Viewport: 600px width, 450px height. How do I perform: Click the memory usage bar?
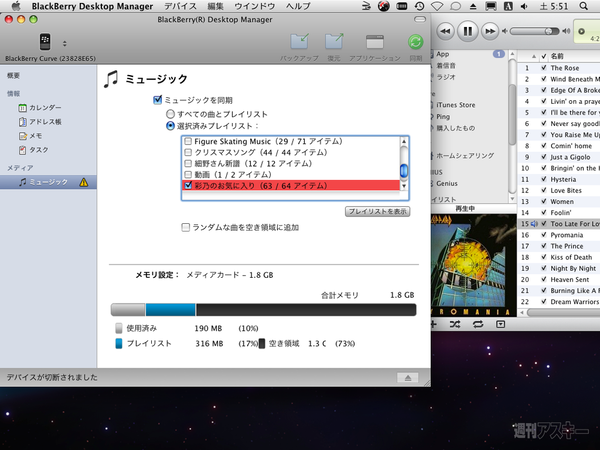coord(263,310)
